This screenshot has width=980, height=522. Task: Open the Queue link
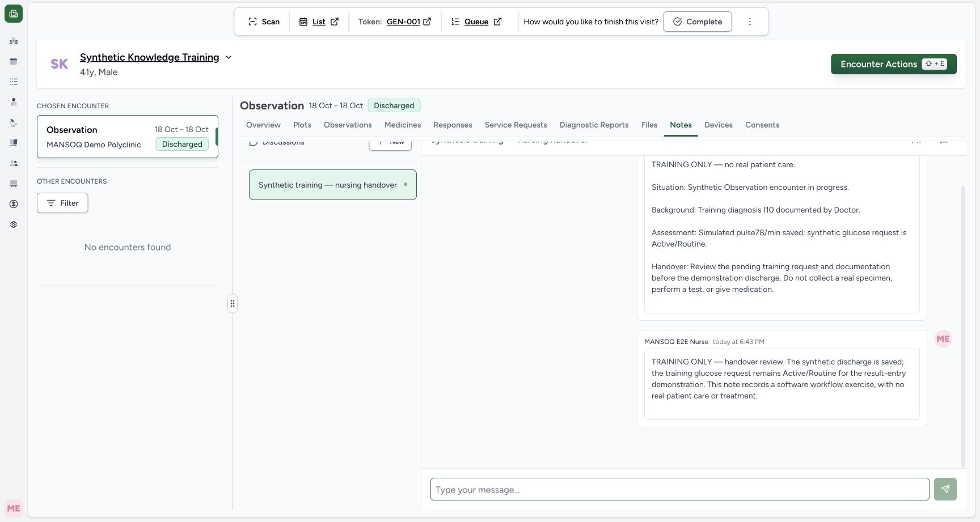coord(476,22)
